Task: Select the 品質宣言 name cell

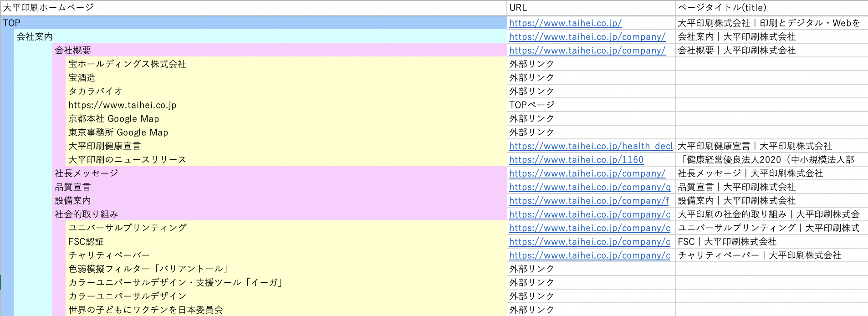Action: (280, 187)
